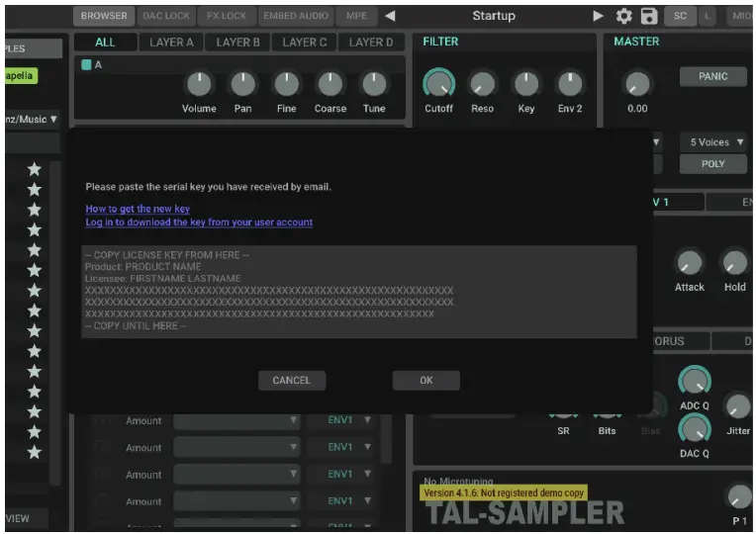756x534 pixels.
Task: Open the nz/Music folder dropdown
Action: (32, 119)
